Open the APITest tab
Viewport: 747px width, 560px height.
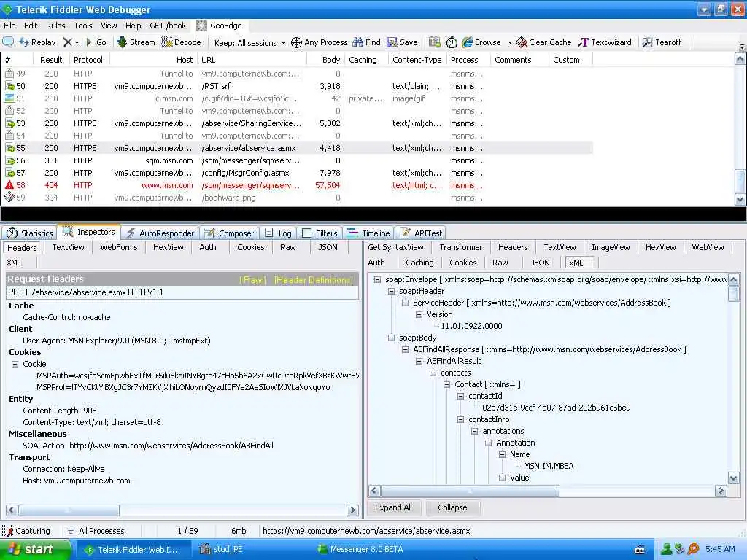point(421,233)
